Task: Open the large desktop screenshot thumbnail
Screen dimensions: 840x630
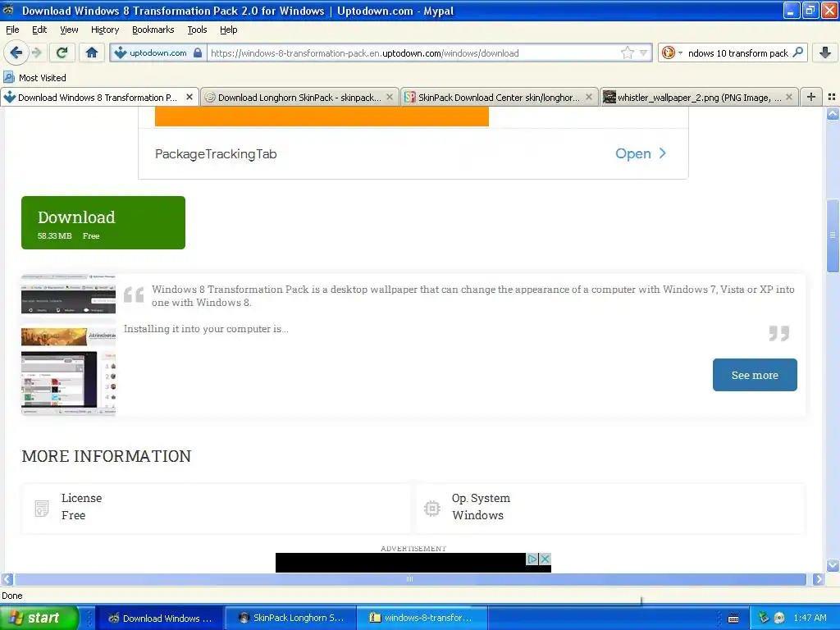Action: click(x=68, y=382)
